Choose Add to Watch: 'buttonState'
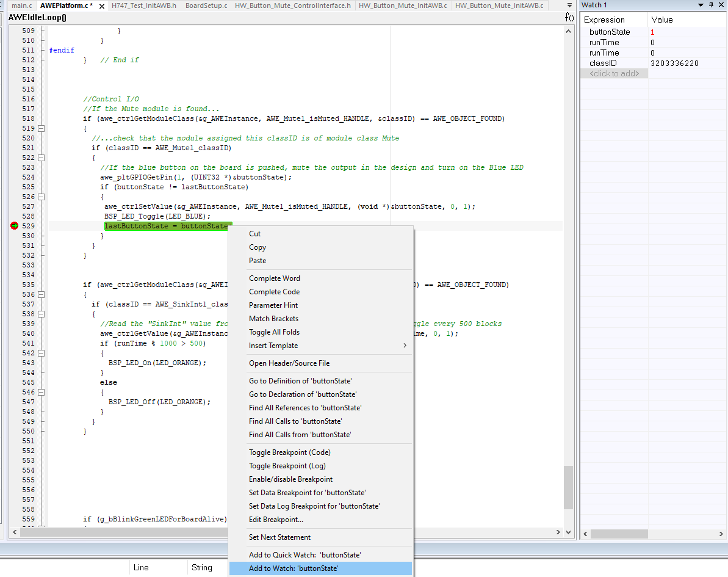Viewport: 728px width, 577px height. click(294, 568)
